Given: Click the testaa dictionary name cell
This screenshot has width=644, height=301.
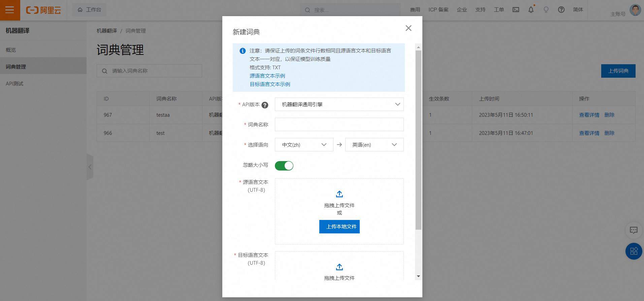Looking at the screenshot, I should tap(163, 115).
